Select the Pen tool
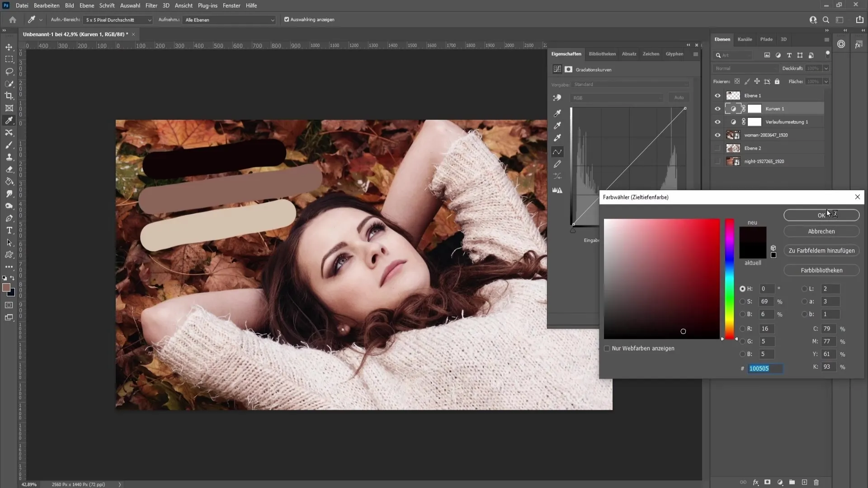868x488 pixels. 9,218
